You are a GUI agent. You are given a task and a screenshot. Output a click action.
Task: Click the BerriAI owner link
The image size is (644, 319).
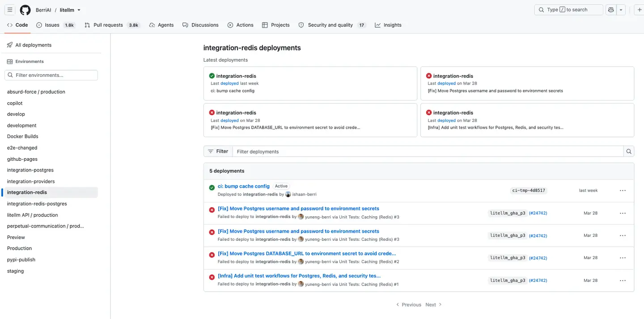click(x=44, y=10)
